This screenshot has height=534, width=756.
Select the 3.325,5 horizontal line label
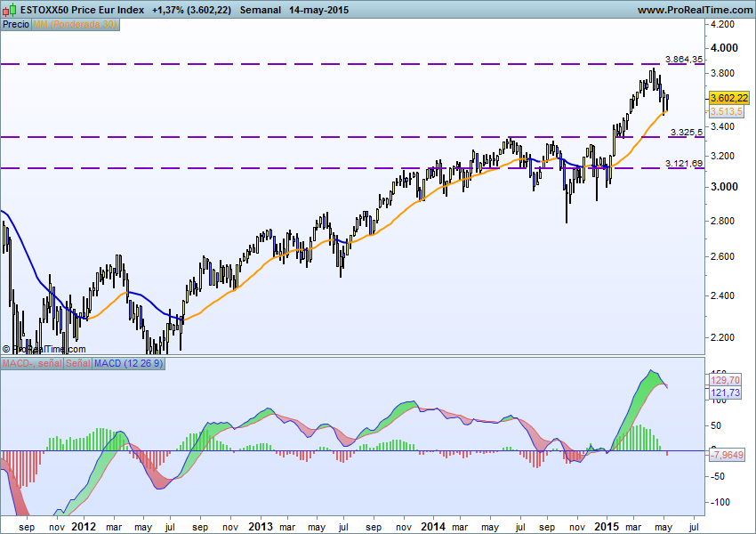pos(687,132)
